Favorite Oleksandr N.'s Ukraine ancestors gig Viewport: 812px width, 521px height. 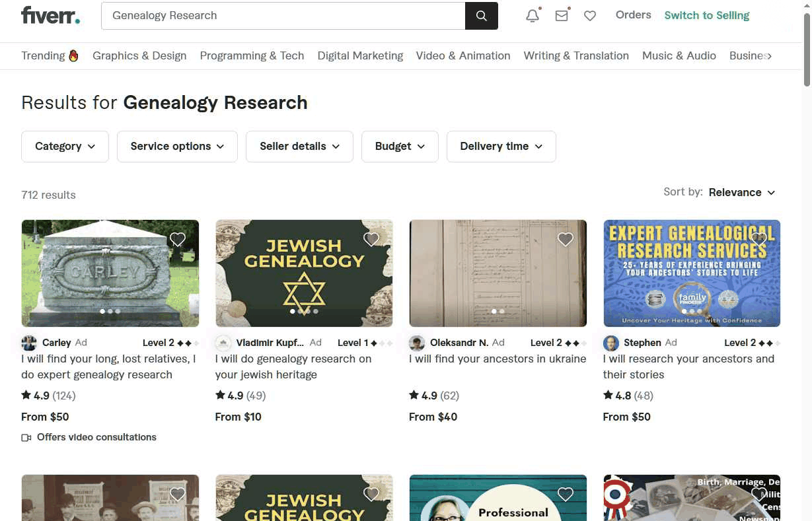(x=566, y=239)
